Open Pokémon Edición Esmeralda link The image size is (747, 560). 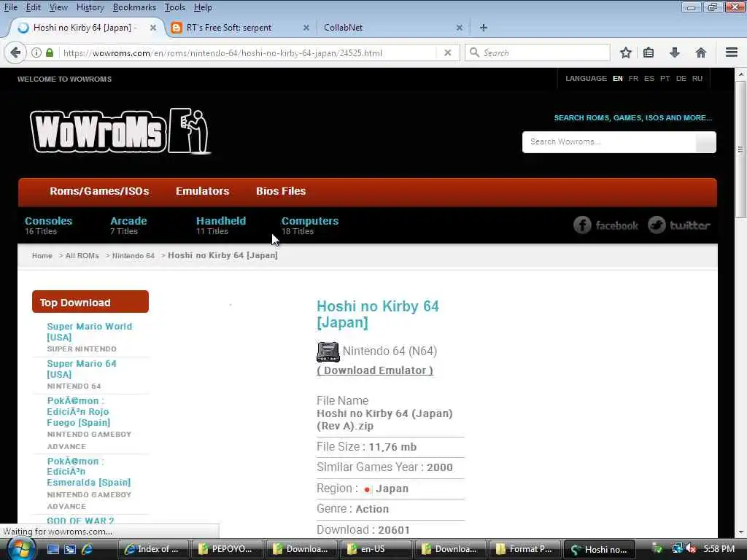pyautogui.click(x=88, y=472)
